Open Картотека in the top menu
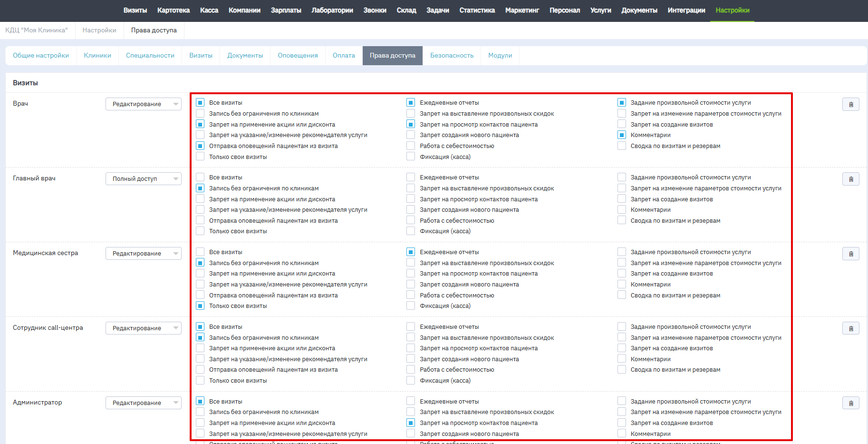Image resolution: width=868 pixels, height=444 pixels. (173, 10)
